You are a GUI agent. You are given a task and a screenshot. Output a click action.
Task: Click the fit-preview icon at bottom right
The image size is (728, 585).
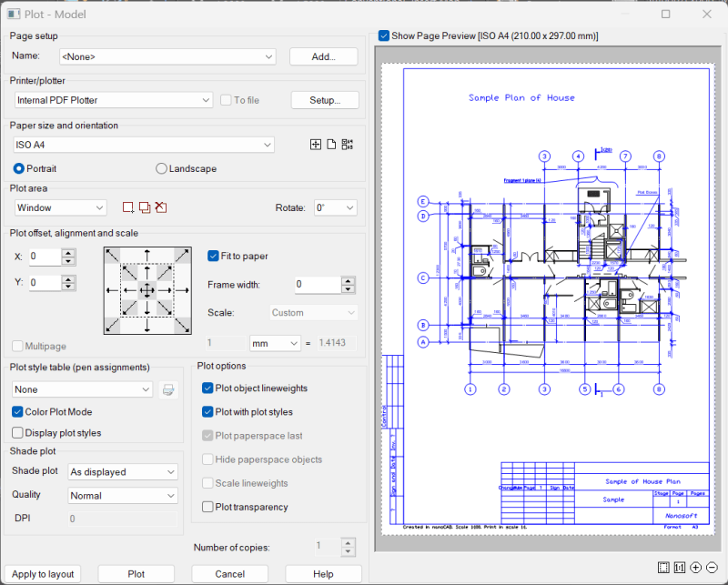coord(662,567)
